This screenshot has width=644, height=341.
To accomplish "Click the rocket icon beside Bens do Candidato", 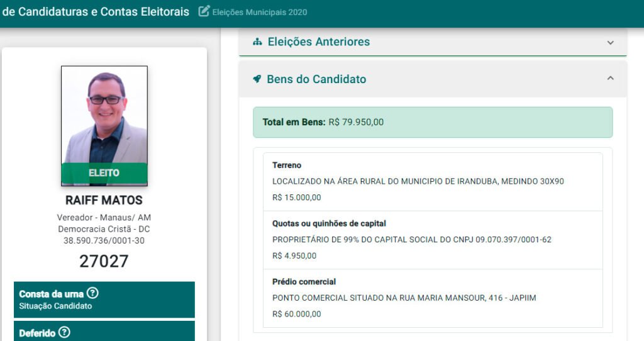I will 257,79.
